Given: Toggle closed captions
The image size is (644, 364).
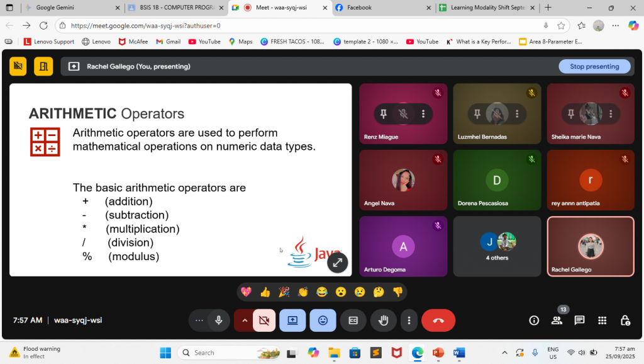Looking at the screenshot, I should (353, 320).
